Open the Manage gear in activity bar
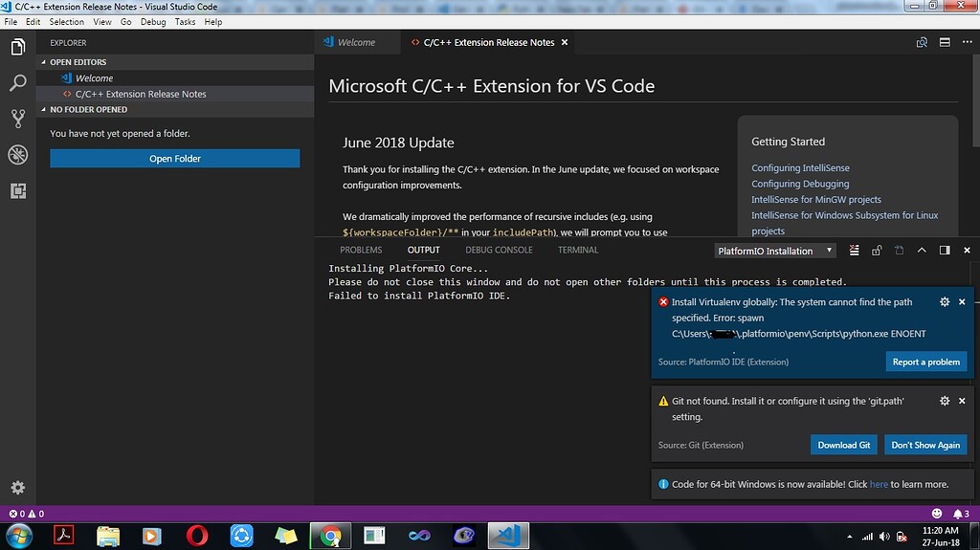The width and height of the screenshot is (980, 550). [x=17, y=488]
